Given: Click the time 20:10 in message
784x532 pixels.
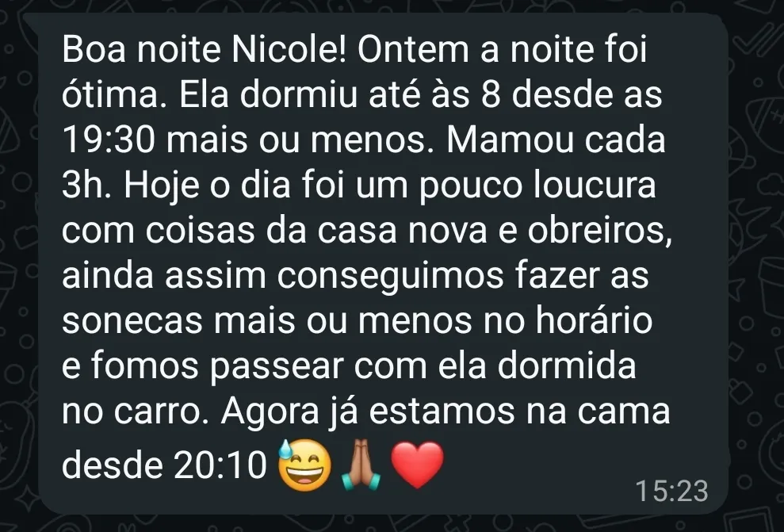Looking at the screenshot, I should (220, 465).
